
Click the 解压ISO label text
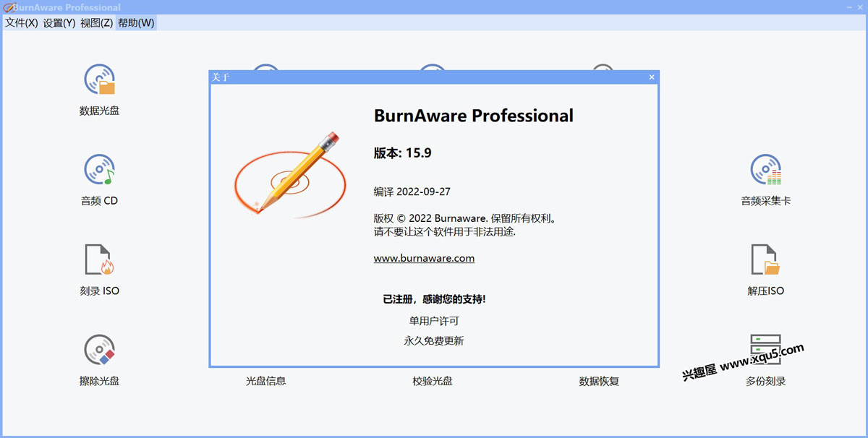[766, 291]
